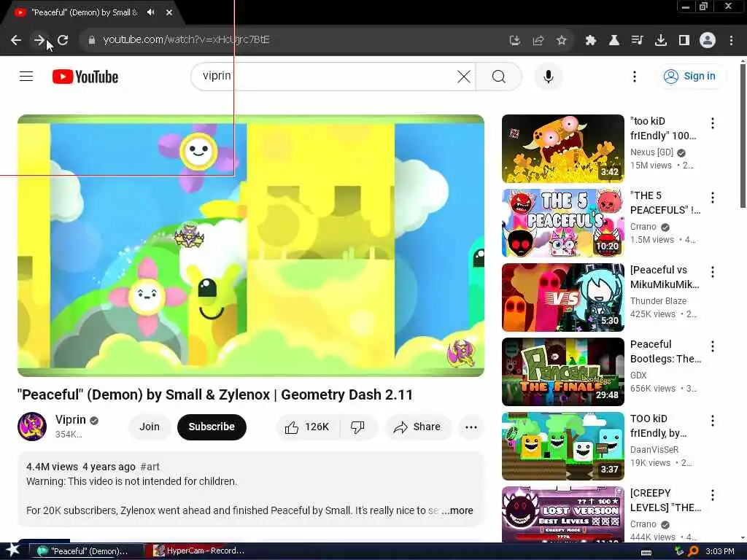Open options for "too kiD frIEndly" by Nexus
The width and height of the screenshot is (747, 560).
[x=713, y=123]
